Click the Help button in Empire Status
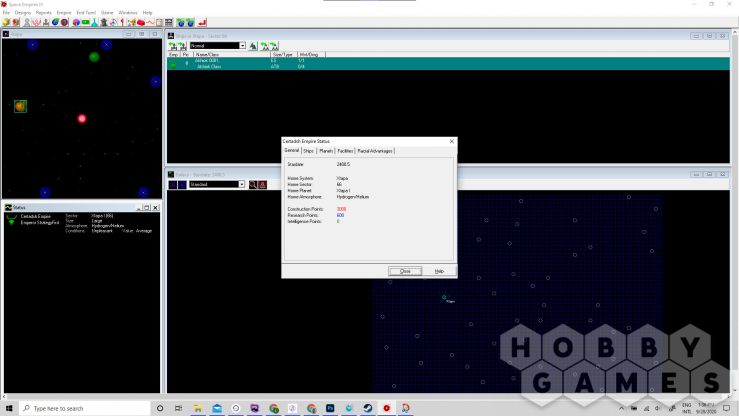Viewport: 739px width, 416px height. pos(439,271)
